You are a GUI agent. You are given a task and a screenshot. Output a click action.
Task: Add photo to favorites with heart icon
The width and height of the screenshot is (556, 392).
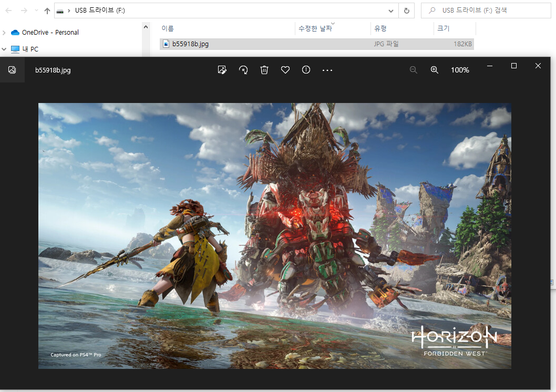click(x=285, y=70)
